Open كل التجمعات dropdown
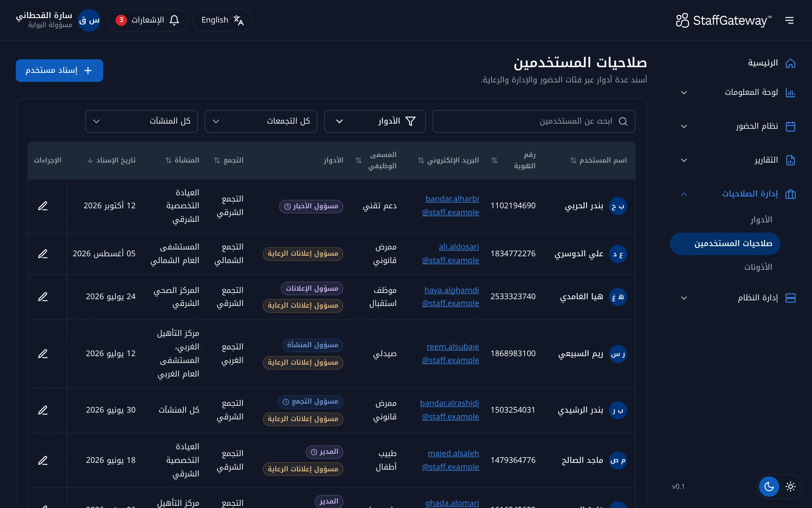Image resolution: width=812 pixels, height=508 pixels. 261,121
